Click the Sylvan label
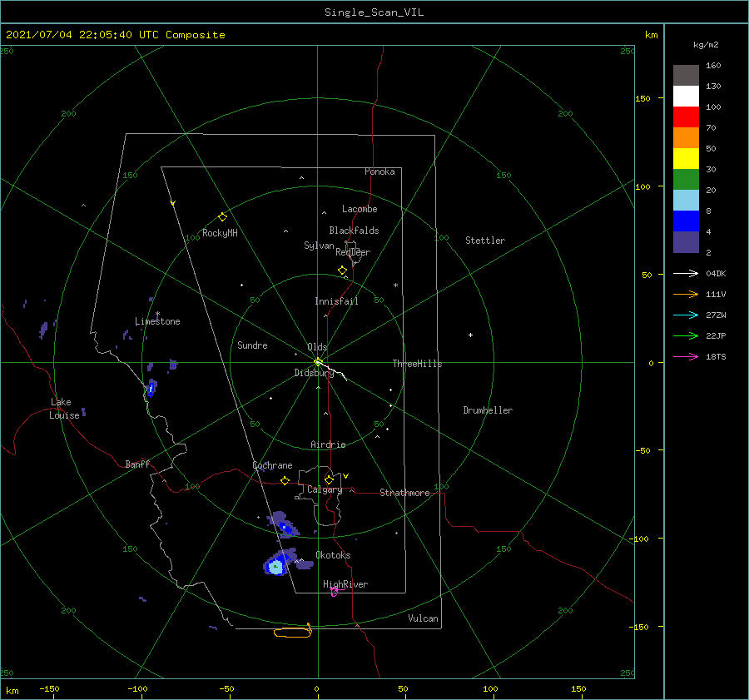 click(319, 246)
